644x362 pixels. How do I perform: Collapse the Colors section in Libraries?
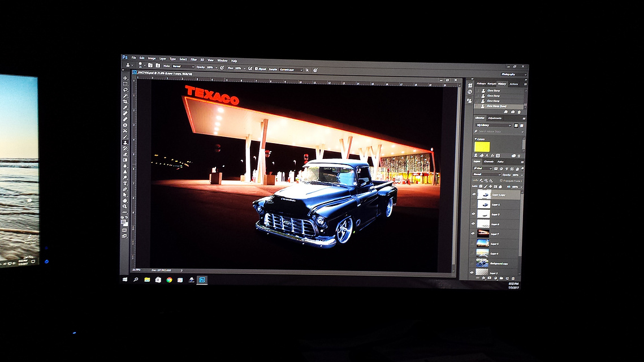(x=476, y=139)
